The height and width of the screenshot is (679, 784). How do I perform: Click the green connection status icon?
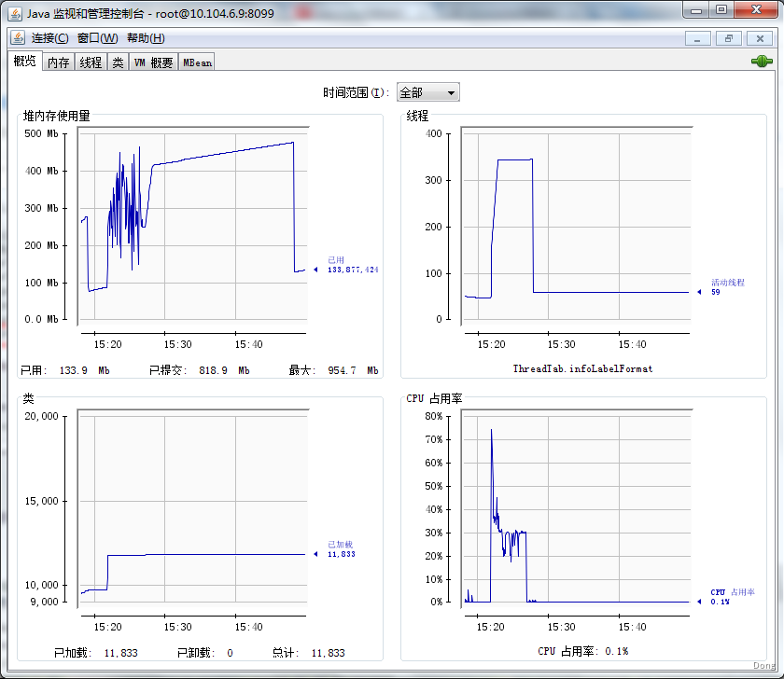[x=762, y=62]
